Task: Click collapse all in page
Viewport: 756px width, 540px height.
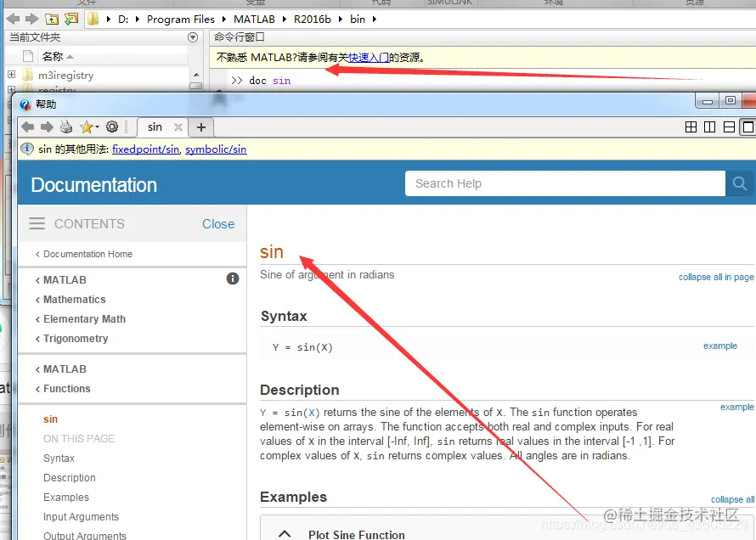Action: 716,277
